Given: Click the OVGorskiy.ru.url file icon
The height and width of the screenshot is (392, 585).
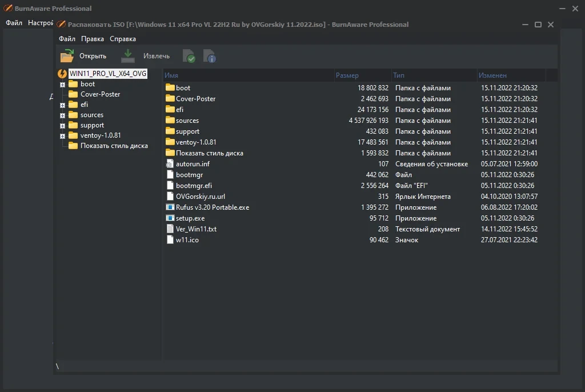Looking at the screenshot, I should click(x=170, y=197).
